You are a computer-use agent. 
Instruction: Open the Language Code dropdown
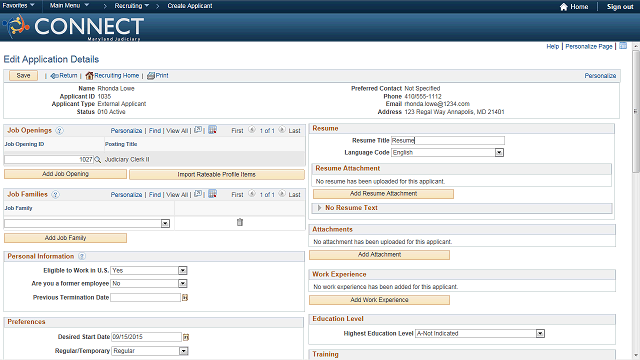[x=499, y=153]
